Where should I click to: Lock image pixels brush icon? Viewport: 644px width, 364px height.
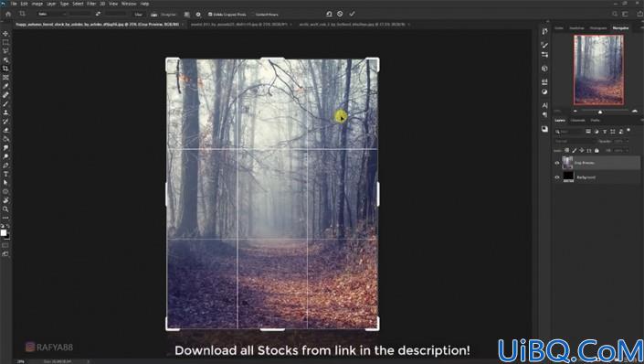(575, 151)
